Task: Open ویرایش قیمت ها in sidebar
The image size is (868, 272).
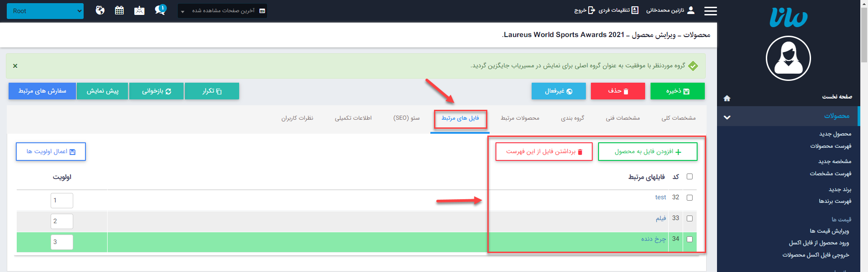Action: pos(829,231)
